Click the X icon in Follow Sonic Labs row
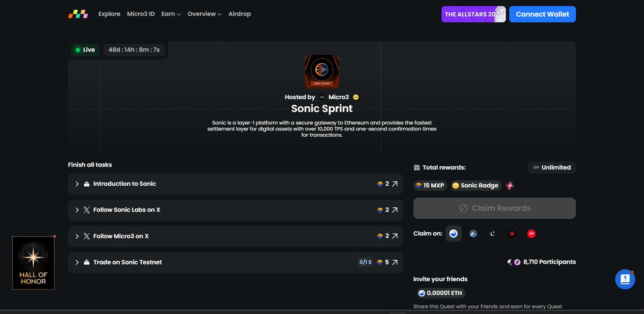644x314 pixels. coord(86,210)
